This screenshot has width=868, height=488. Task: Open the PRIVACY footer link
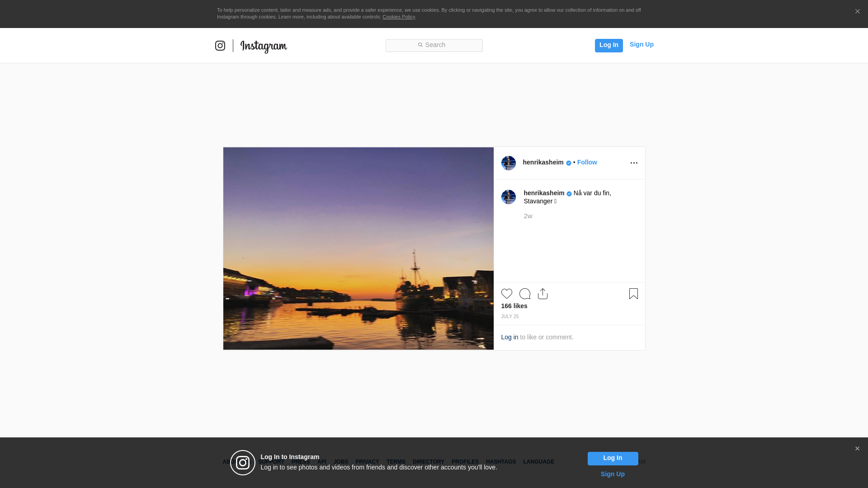point(367,462)
